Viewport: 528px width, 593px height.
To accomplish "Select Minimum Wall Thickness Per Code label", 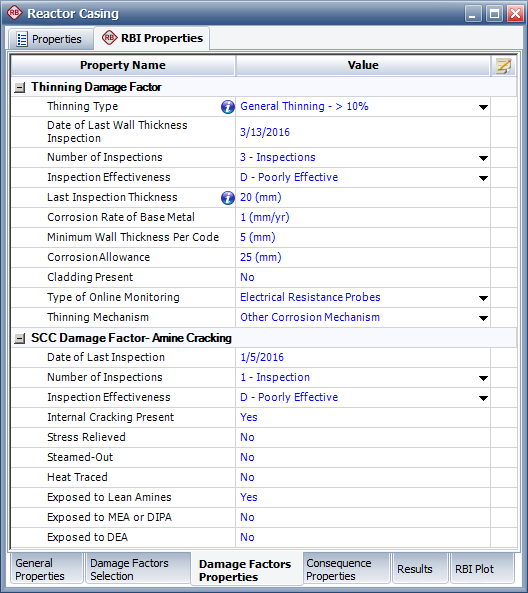I will tap(133, 238).
